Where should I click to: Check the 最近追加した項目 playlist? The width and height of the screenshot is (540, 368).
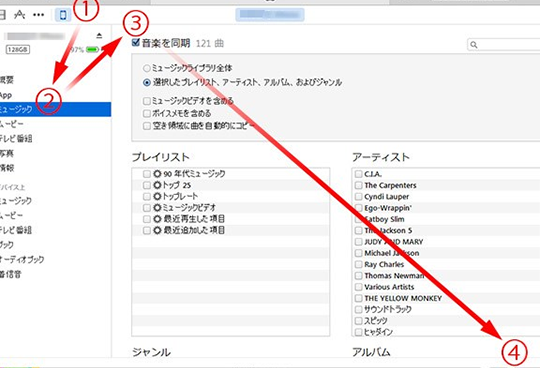tap(147, 230)
